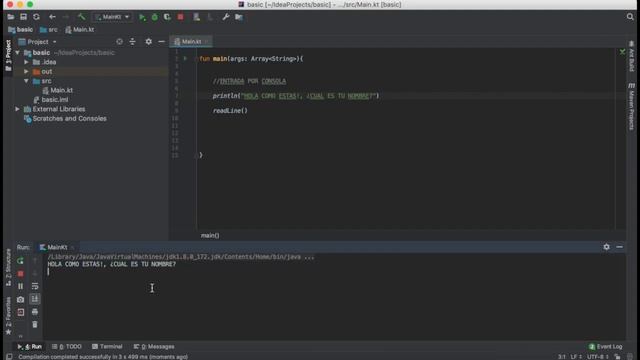Image resolution: width=640 pixels, height=360 pixels.
Task: Start debugging with bug icon
Action: click(x=155, y=17)
